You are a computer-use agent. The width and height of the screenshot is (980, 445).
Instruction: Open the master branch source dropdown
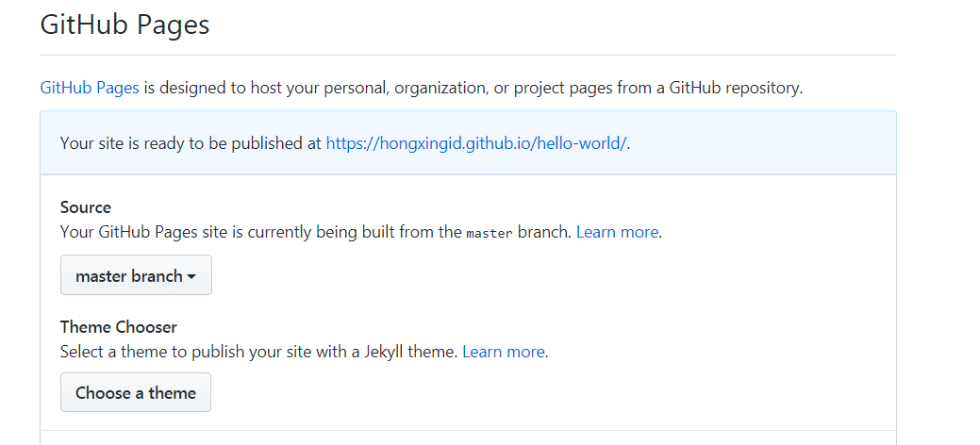pyautogui.click(x=136, y=275)
